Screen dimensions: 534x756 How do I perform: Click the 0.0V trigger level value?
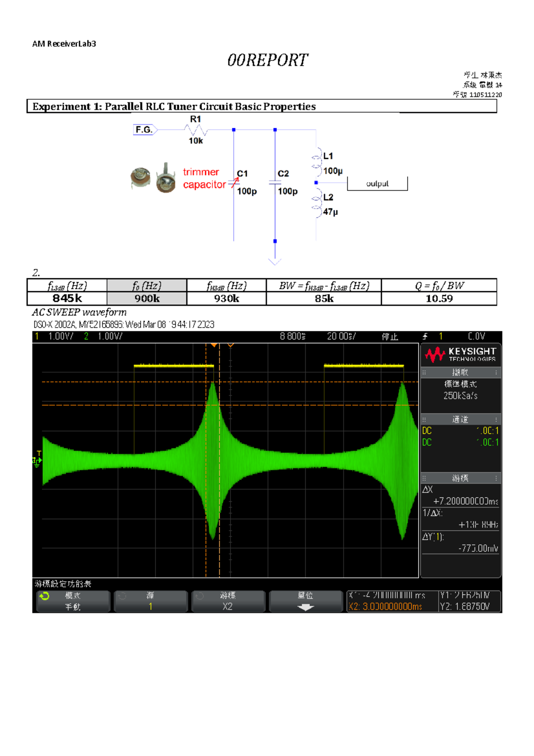477,337
